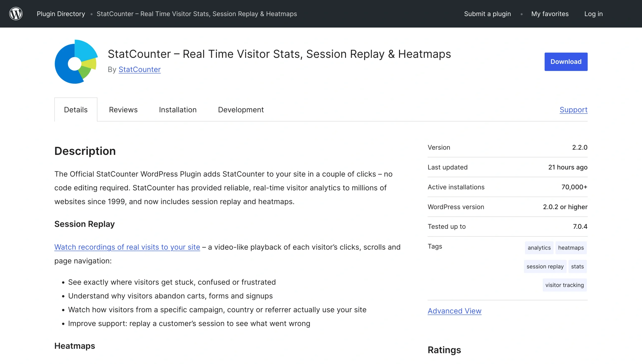The height and width of the screenshot is (364, 642).
Task: Go to My favorites
Action: tap(550, 14)
